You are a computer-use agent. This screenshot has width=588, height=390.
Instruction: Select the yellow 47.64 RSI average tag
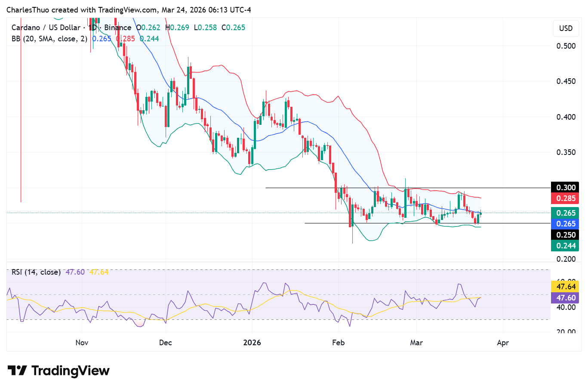tap(566, 287)
